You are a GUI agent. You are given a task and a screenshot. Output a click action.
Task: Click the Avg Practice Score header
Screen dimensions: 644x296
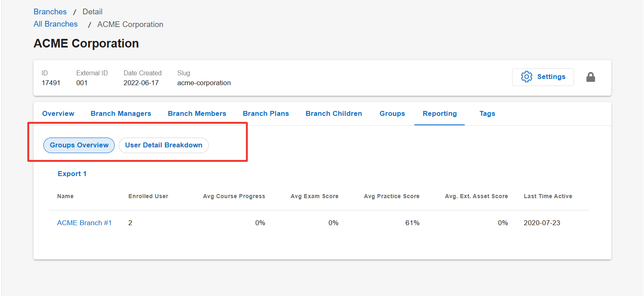click(x=392, y=196)
